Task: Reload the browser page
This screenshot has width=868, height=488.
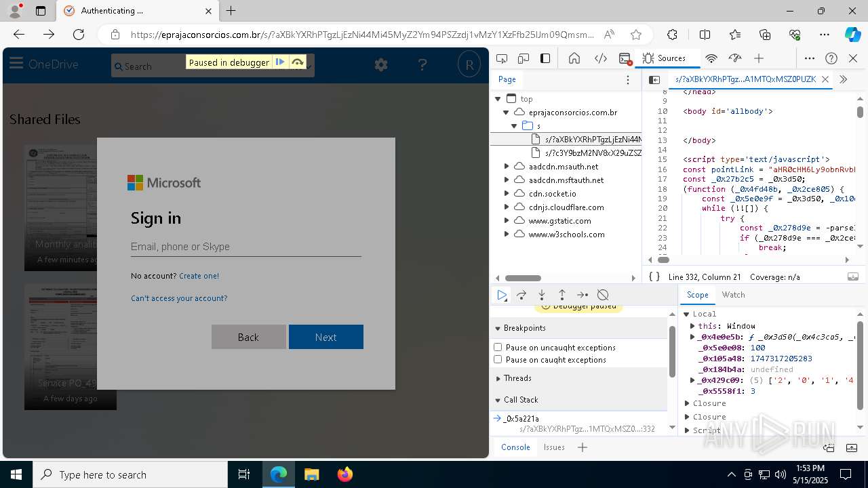Action: (x=79, y=35)
